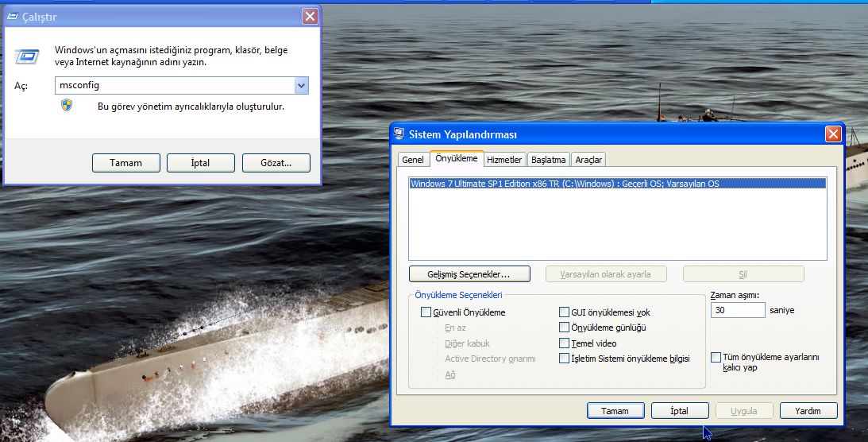868x442 pixels.
Task: Open Gelişmiş Seçenekler... button
Action: 469,274
